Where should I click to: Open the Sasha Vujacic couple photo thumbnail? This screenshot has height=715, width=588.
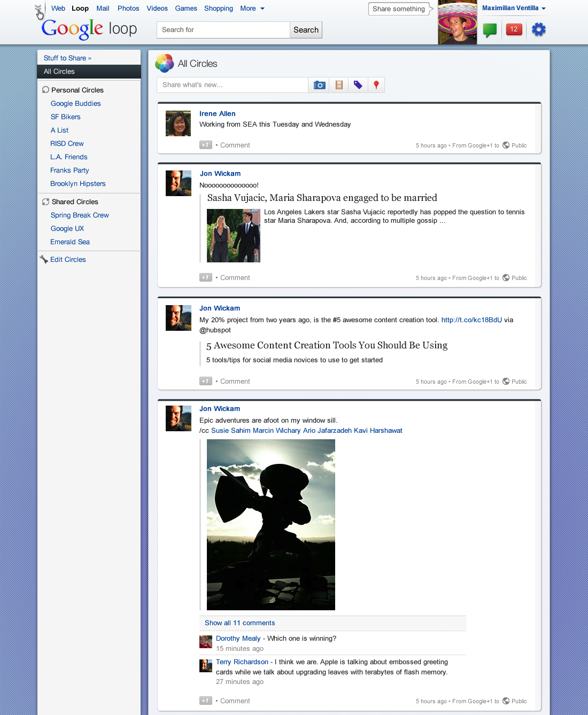(234, 236)
